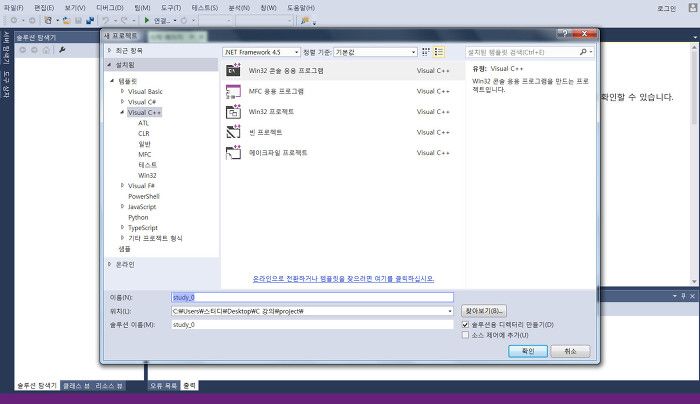Collapse the 설치됨 node

[109, 65]
